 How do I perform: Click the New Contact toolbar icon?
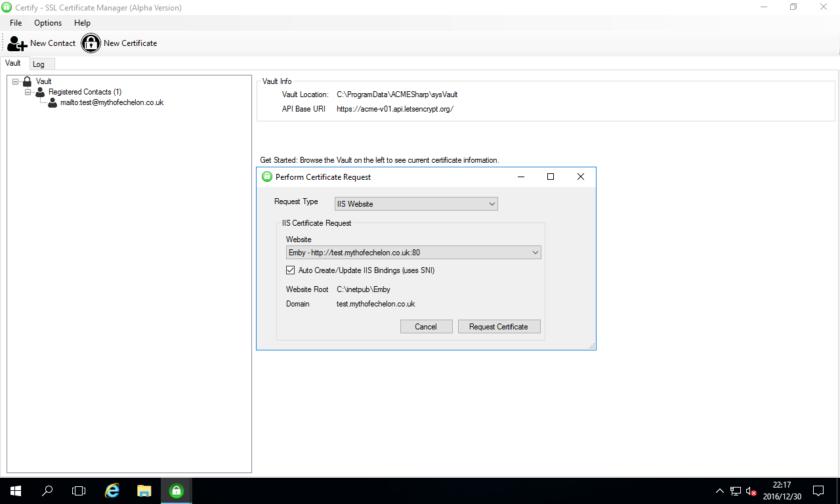pyautogui.click(x=17, y=43)
